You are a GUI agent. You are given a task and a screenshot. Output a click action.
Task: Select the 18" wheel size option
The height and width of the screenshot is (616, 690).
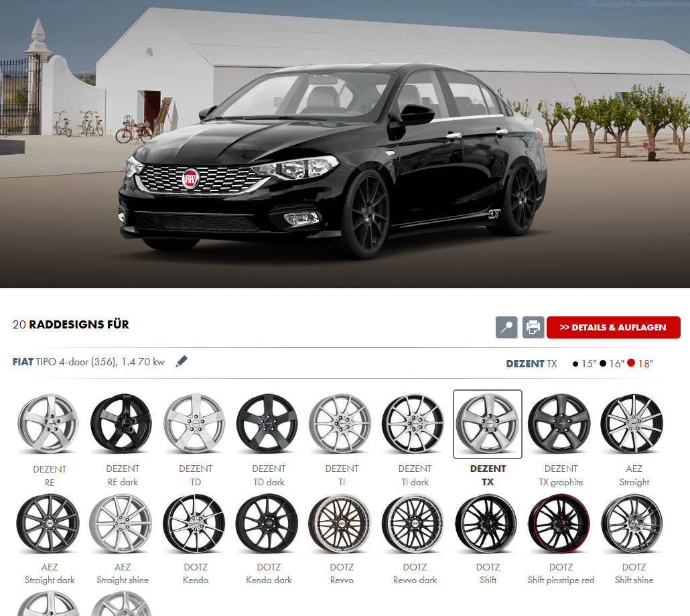640,364
